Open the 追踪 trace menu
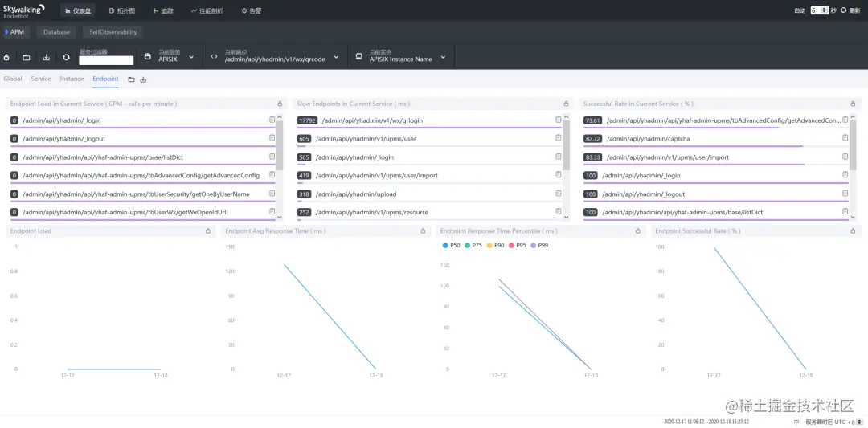Screen dimensions: 868x428 tap(164, 10)
